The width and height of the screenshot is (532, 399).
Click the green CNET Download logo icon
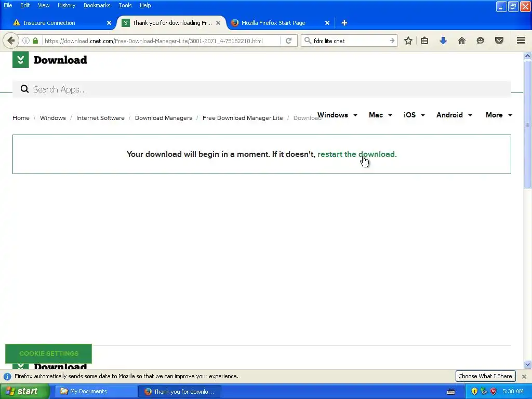tap(21, 60)
